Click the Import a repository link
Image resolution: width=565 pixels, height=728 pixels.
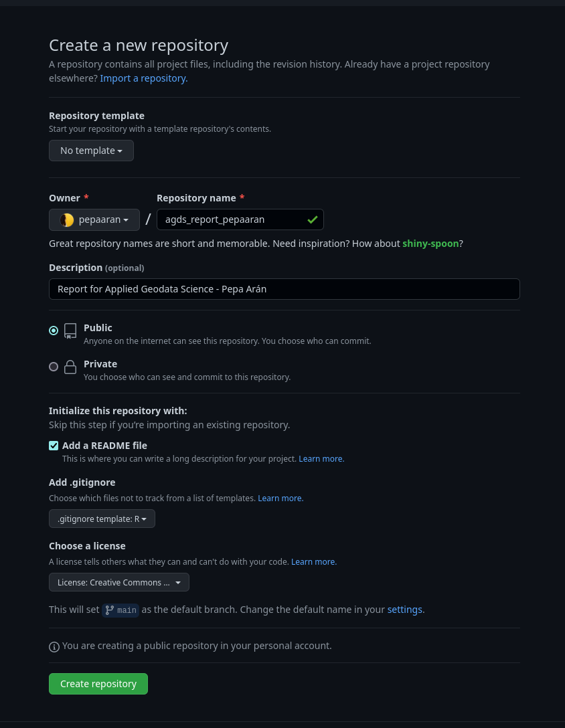[x=143, y=78]
